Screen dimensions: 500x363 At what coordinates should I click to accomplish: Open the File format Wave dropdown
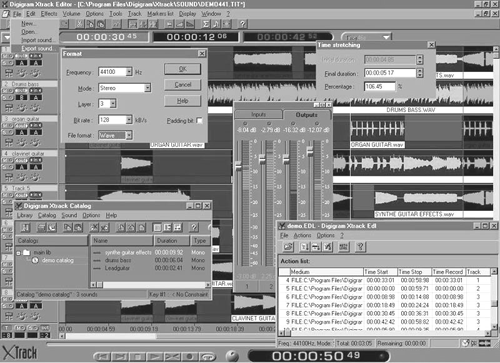129,135
